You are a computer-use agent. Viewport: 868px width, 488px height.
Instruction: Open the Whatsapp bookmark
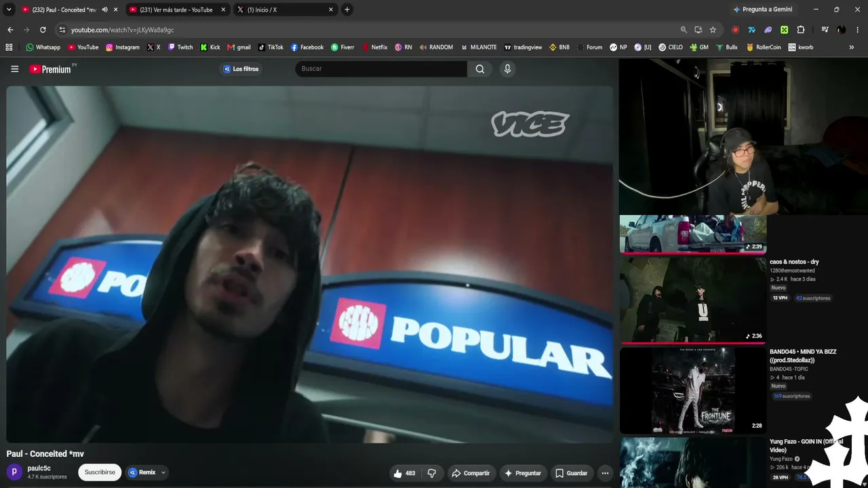point(43,47)
